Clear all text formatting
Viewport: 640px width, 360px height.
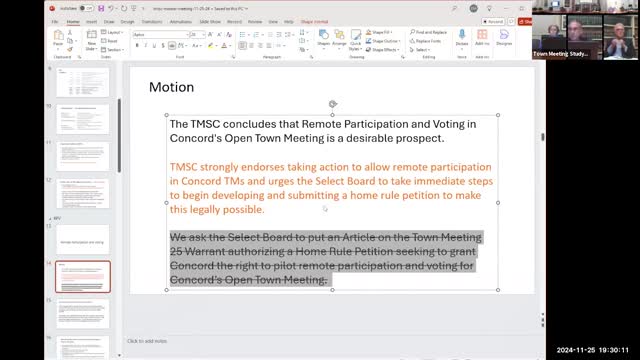click(x=229, y=35)
